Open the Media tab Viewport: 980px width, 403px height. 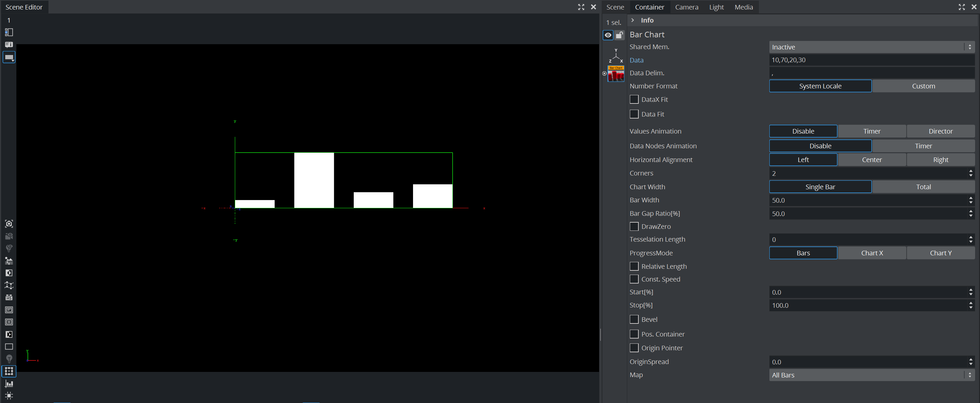(744, 7)
